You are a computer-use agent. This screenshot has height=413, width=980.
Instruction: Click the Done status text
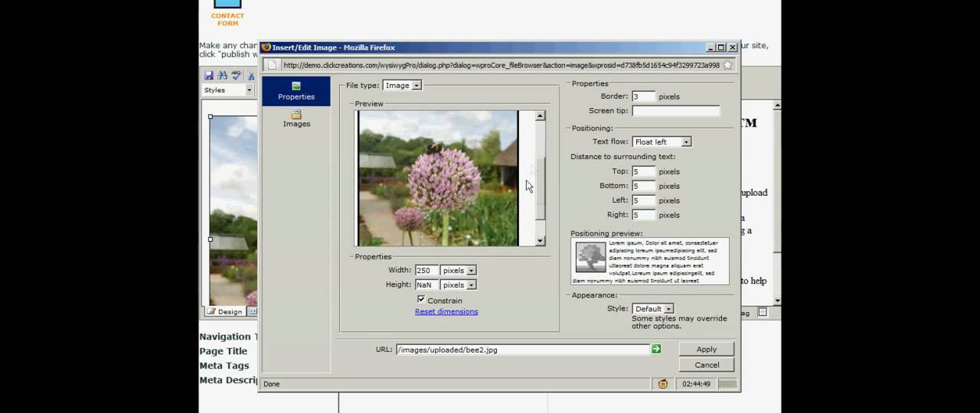(x=272, y=384)
